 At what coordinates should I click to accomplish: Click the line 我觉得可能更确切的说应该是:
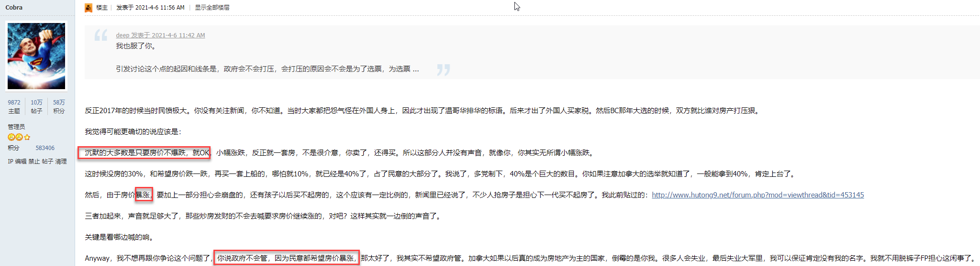pos(133,131)
